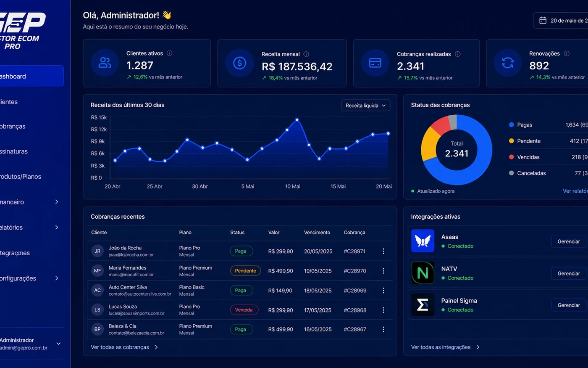Click cobrança number #C28968

click(355, 310)
